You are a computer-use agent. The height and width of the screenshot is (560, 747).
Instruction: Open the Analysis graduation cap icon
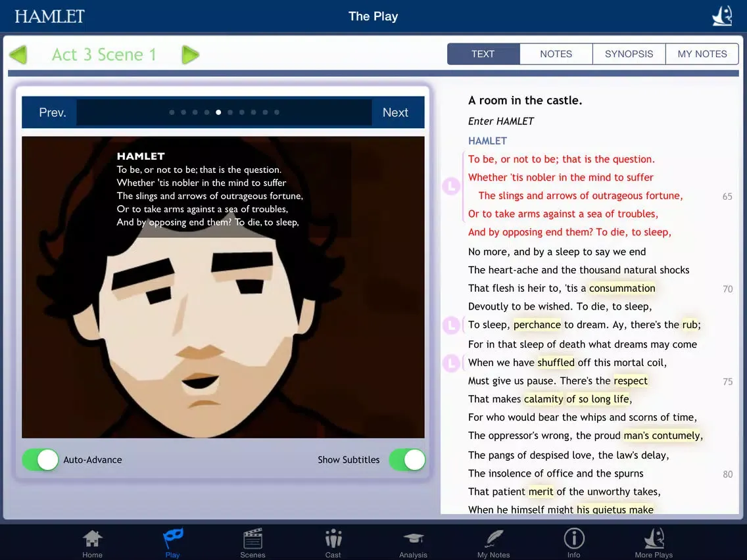[x=413, y=544]
